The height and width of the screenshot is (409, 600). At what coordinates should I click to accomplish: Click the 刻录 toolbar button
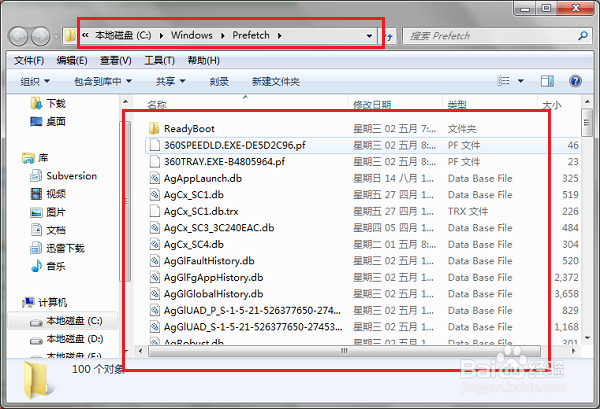(x=219, y=81)
